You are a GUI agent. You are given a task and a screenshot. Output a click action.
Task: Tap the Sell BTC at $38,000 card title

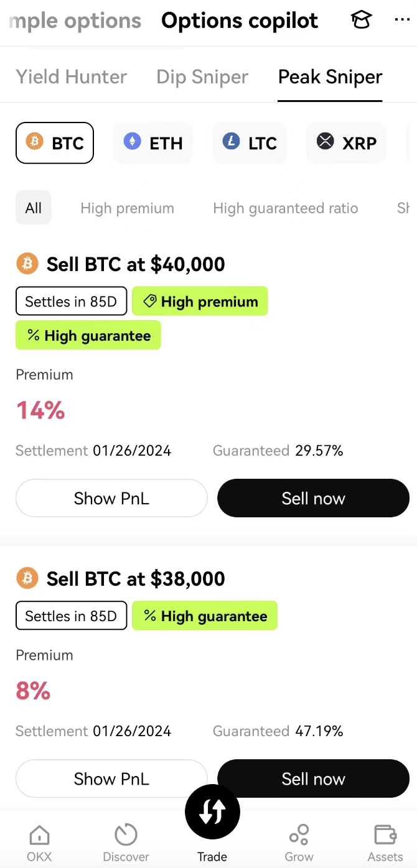click(x=136, y=579)
